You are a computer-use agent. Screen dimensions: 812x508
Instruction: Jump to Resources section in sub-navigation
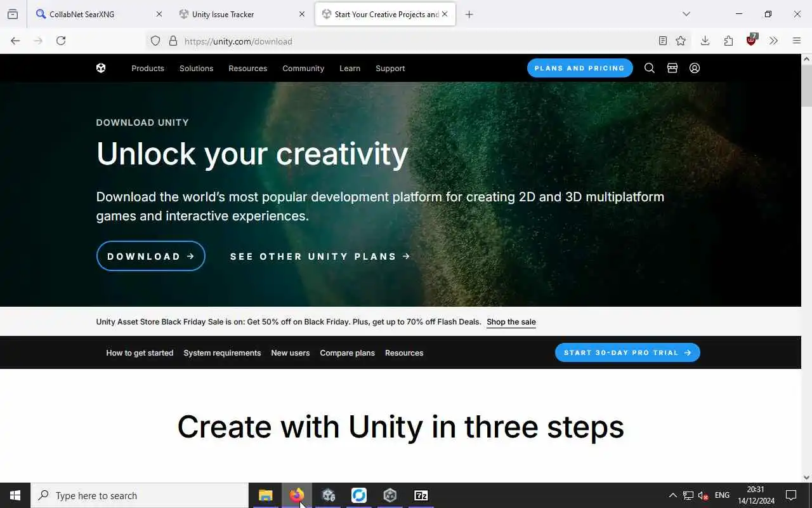pyautogui.click(x=404, y=353)
